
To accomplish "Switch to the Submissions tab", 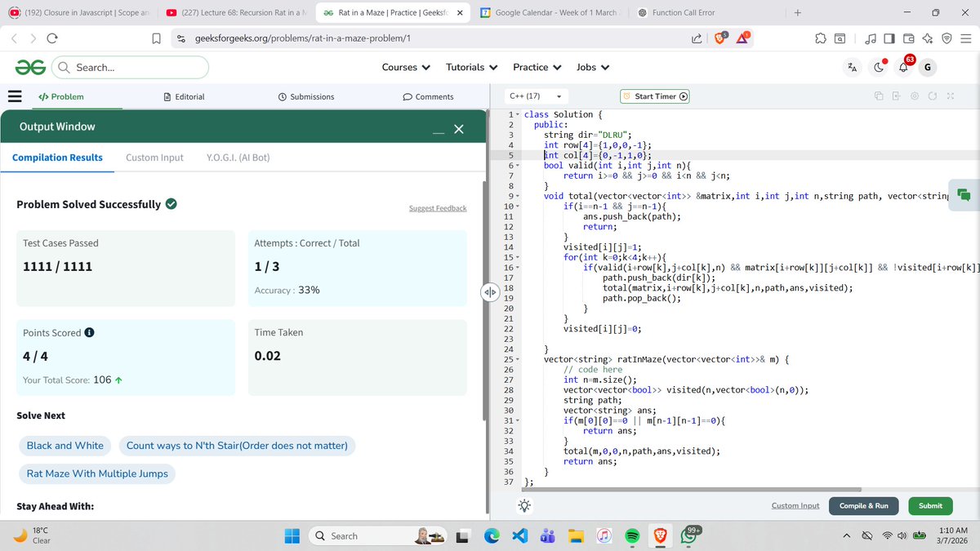I will (305, 96).
